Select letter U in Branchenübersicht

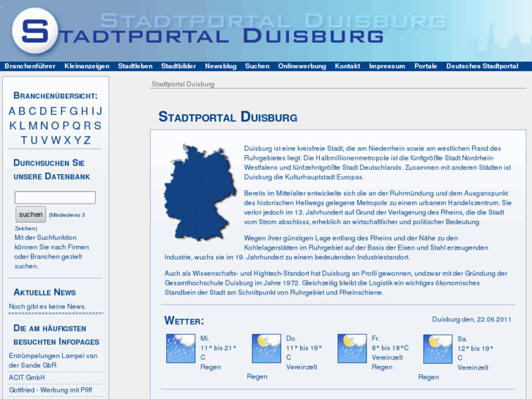(x=34, y=141)
